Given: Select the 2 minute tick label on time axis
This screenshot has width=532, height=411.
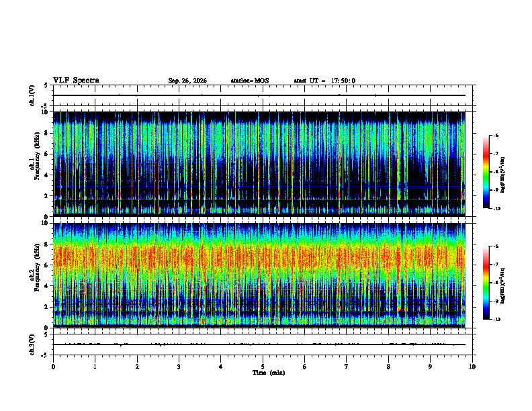Looking at the screenshot, I should click(137, 367).
